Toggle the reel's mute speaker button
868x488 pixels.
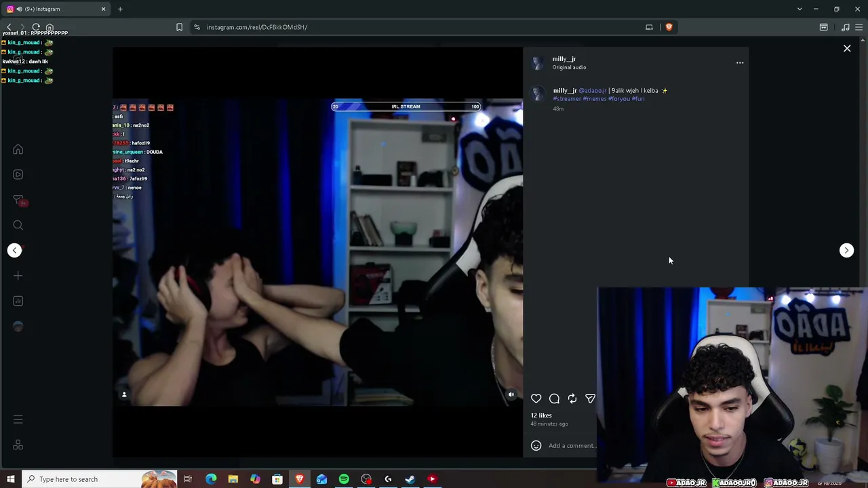[511, 394]
